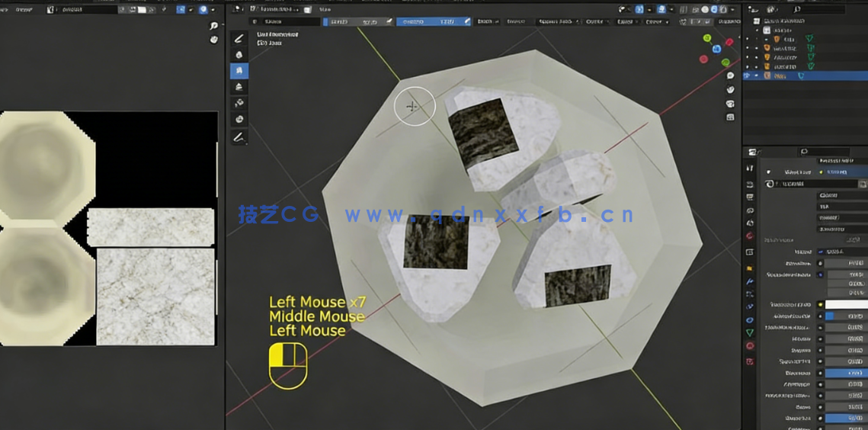This screenshot has width=868, height=430.
Task: Open the viewport shading options dropdown arrow
Action: [733, 9]
